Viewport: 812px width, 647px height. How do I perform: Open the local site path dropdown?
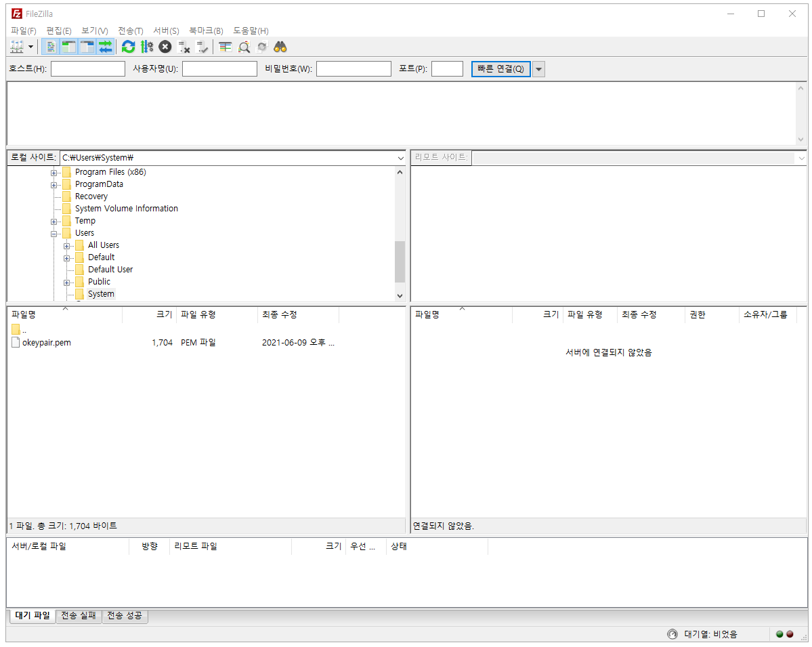[401, 158]
